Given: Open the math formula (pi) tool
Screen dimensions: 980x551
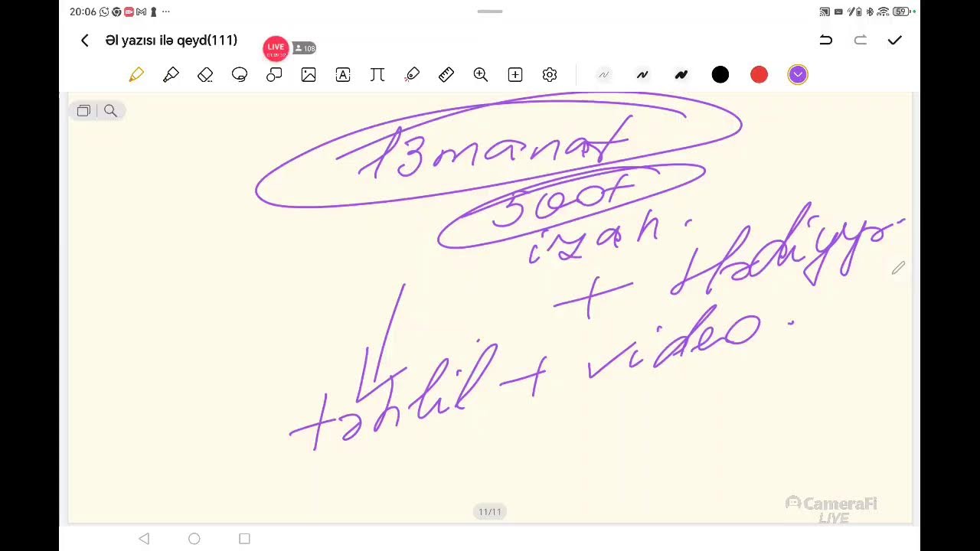Looking at the screenshot, I should tap(377, 74).
